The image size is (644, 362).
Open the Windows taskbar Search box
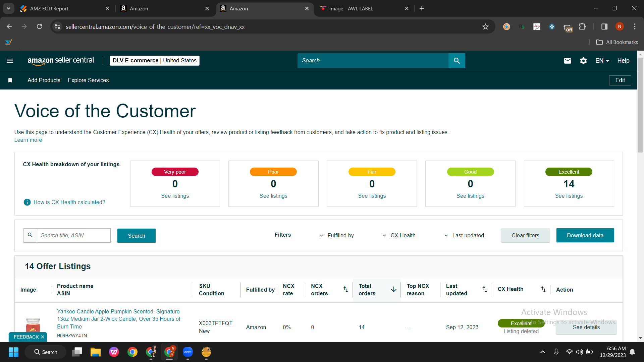(x=46, y=352)
